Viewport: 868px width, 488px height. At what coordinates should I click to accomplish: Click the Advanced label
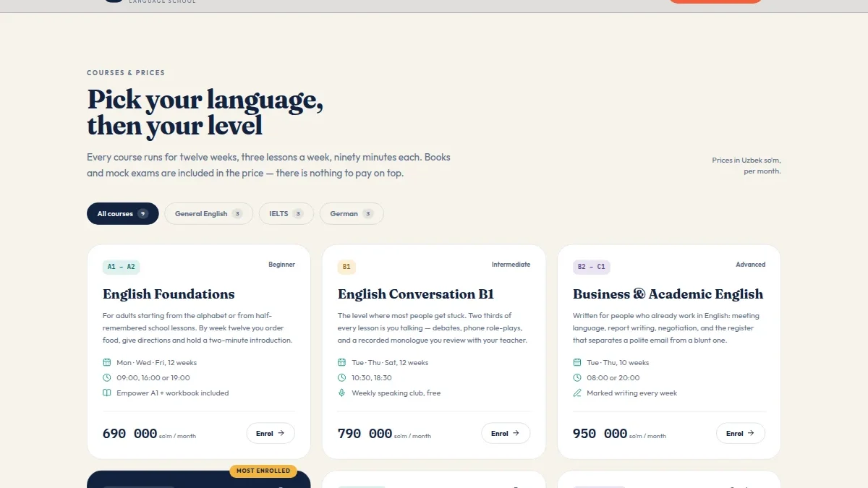[750, 265]
